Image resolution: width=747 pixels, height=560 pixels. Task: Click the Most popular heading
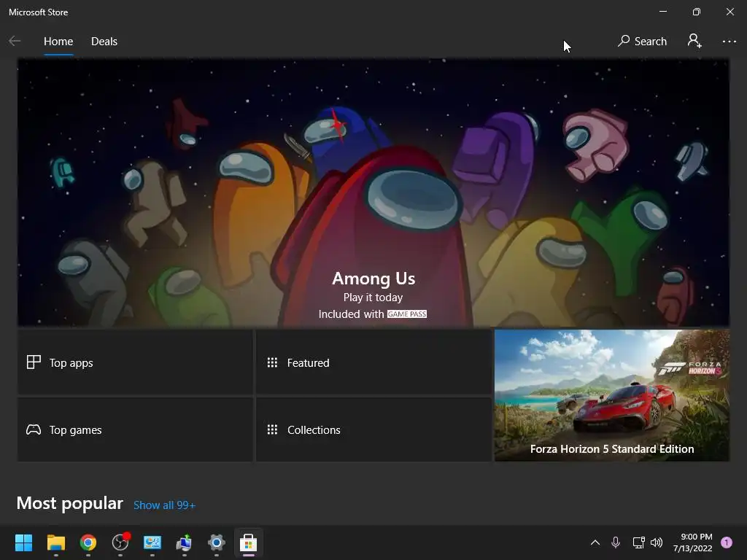click(x=70, y=503)
